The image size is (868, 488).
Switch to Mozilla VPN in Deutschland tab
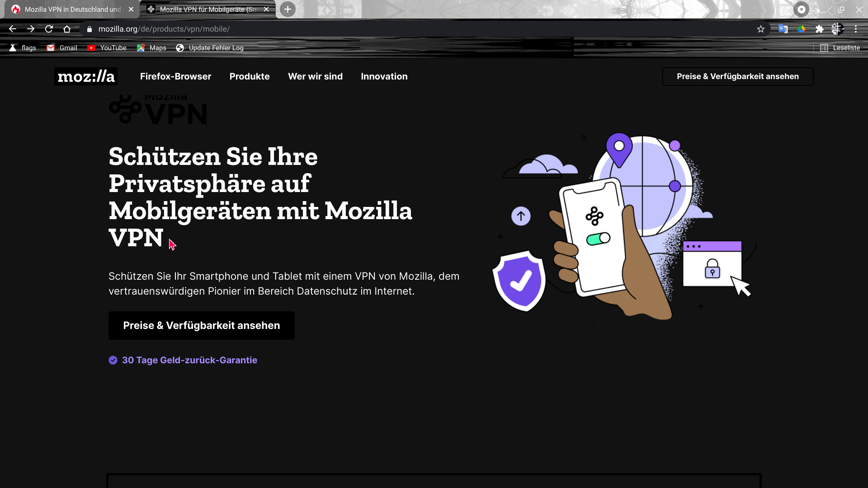72,9
